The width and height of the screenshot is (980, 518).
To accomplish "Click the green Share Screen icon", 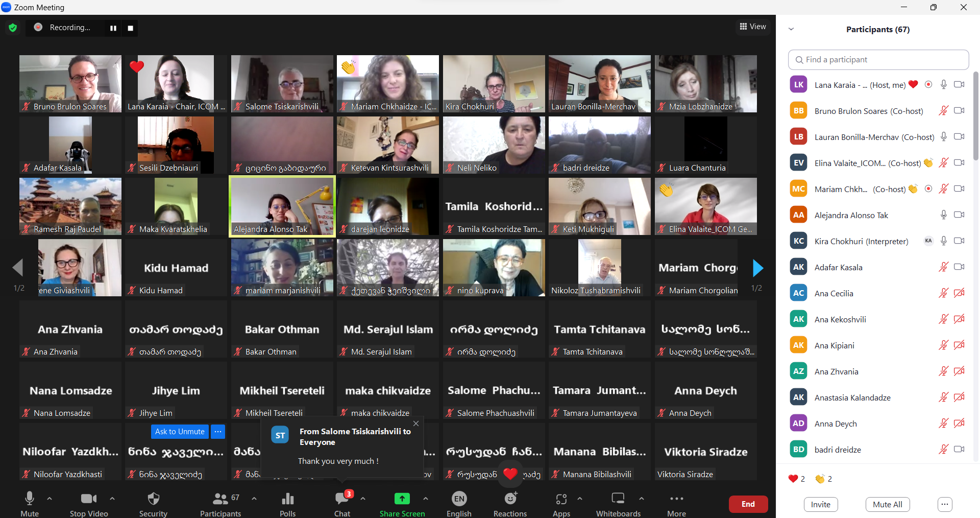I will [402, 499].
